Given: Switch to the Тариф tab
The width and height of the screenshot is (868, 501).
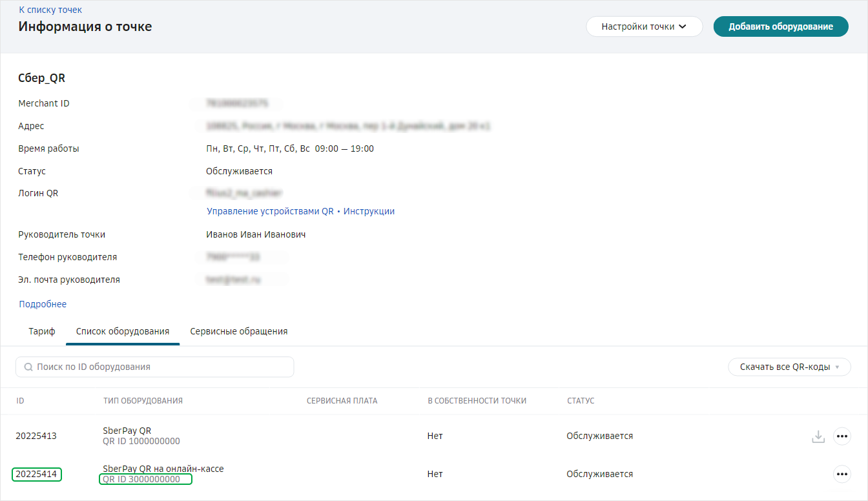Looking at the screenshot, I should [42, 331].
